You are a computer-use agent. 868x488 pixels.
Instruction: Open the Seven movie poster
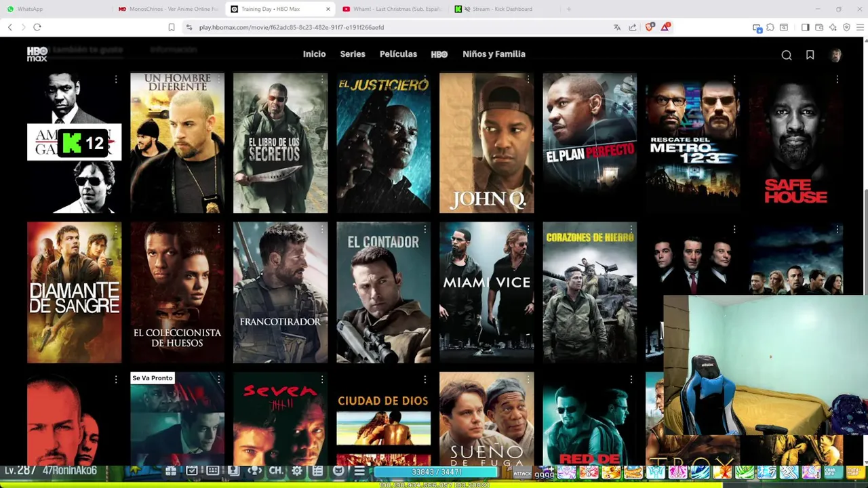[280, 418]
